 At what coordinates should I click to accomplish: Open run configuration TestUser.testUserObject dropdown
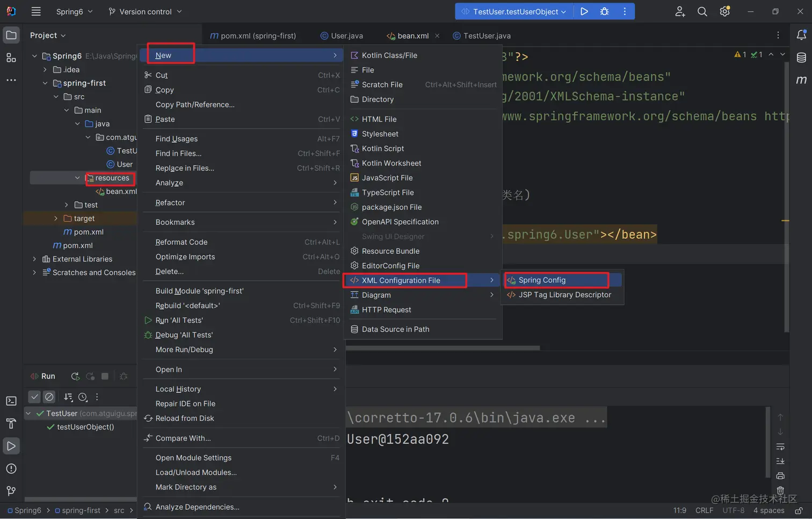click(x=514, y=11)
